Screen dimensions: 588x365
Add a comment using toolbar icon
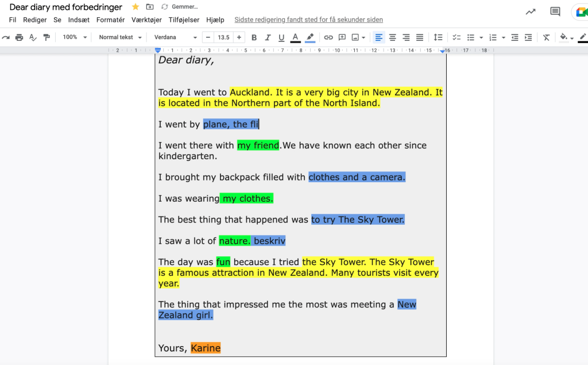coord(342,37)
